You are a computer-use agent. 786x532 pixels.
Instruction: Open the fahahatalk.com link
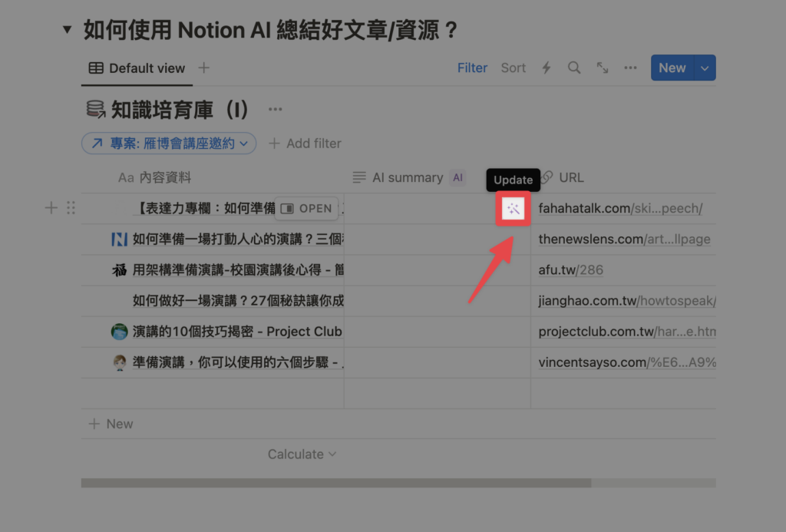click(x=620, y=209)
